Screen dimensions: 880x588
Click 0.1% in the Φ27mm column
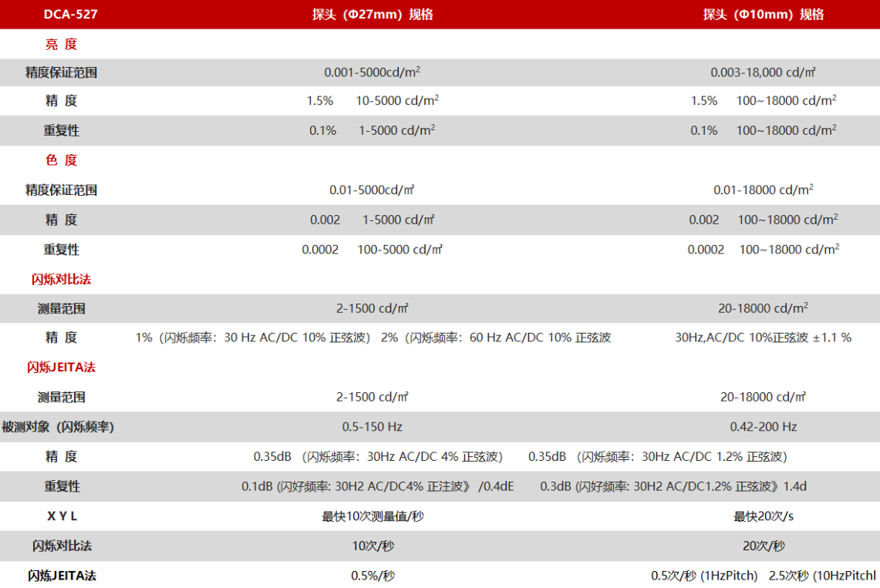(322, 130)
